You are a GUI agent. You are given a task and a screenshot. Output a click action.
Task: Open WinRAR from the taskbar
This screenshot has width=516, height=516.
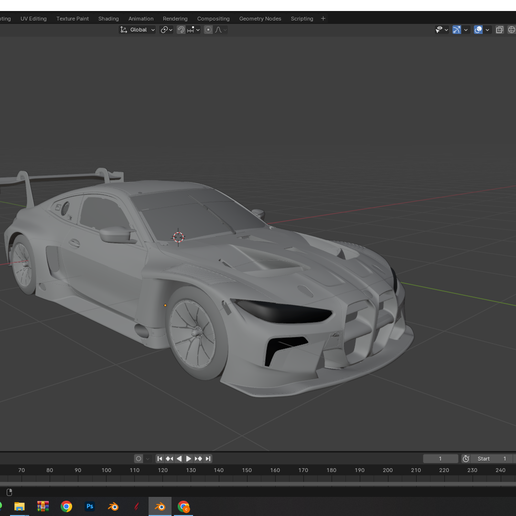(x=43, y=507)
